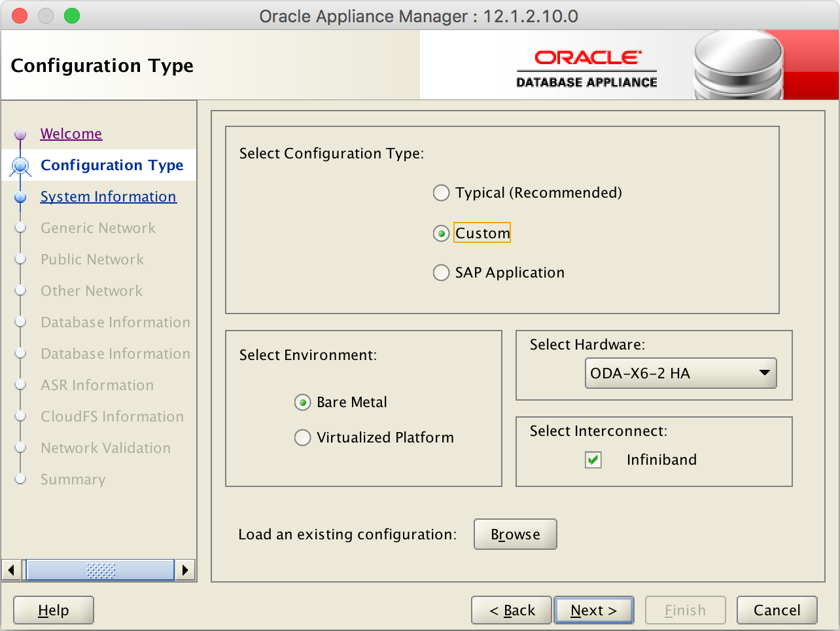Click the CloudFS Information step text
This screenshot has width=840, height=631.
pyautogui.click(x=113, y=416)
